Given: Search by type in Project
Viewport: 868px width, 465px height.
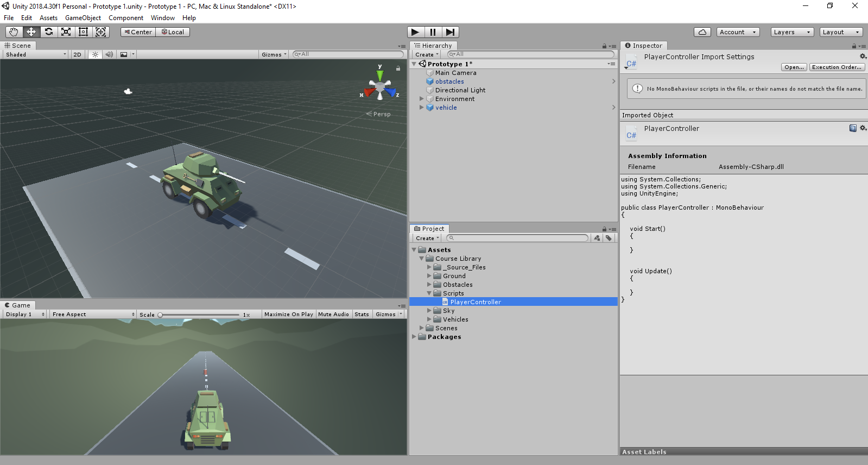Looking at the screenshot, I should coord(597,238).
